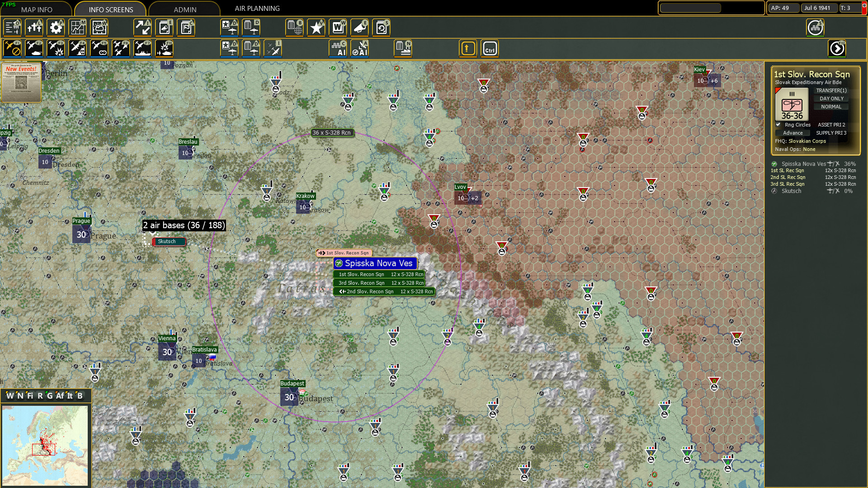Select 2nd Slov. Recon Sqn map entry
Viewport: 868px width, 488px height.
coord(385,291)
